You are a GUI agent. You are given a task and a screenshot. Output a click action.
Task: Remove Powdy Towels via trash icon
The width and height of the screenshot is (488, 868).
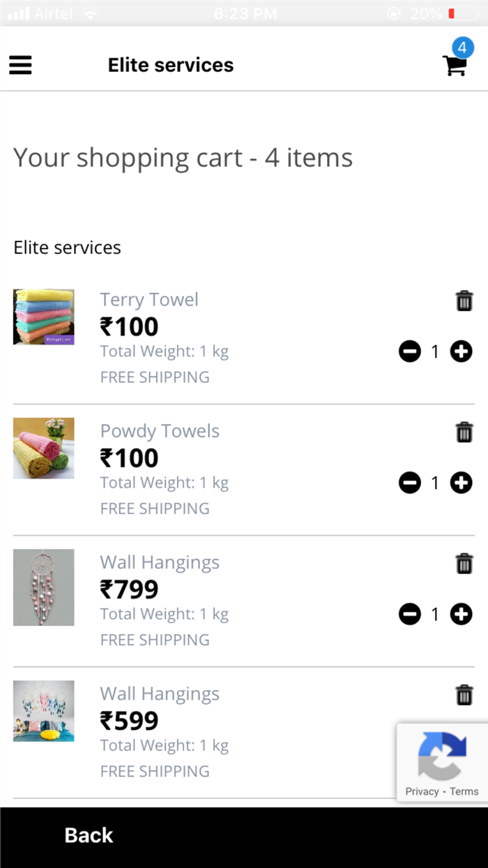point(464,432)
